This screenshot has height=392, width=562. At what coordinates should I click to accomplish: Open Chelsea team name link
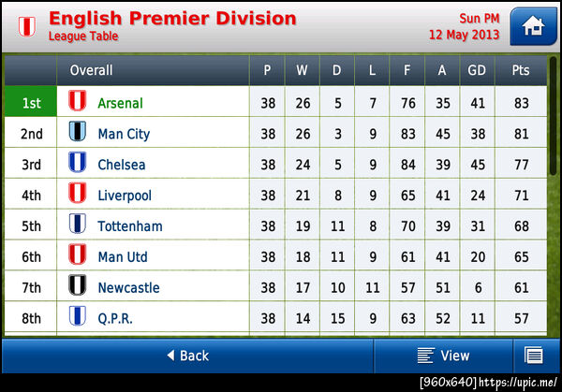tap(122, 165)
